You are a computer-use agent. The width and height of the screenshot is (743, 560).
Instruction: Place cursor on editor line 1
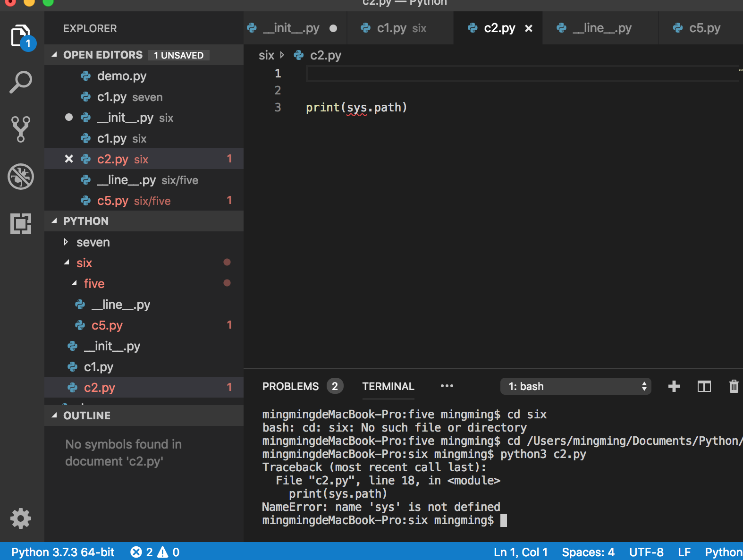(x=523, y=74)
